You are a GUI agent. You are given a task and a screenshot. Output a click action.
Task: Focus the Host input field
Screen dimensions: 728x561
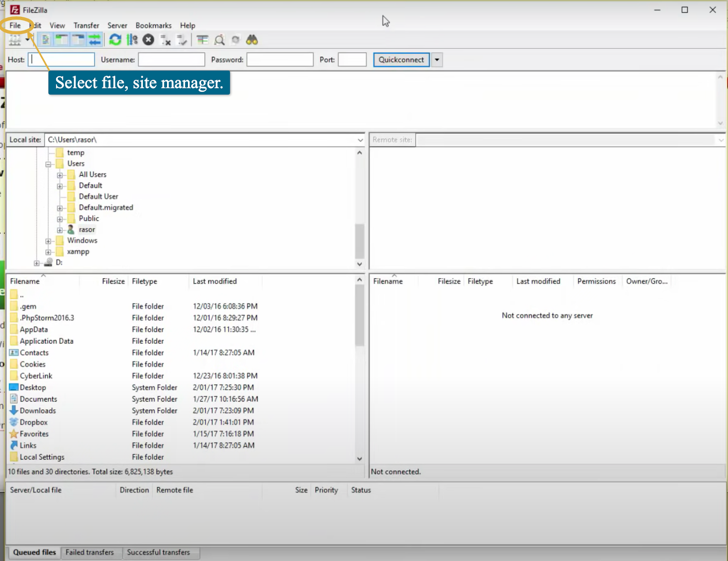(x=61, y=60)
